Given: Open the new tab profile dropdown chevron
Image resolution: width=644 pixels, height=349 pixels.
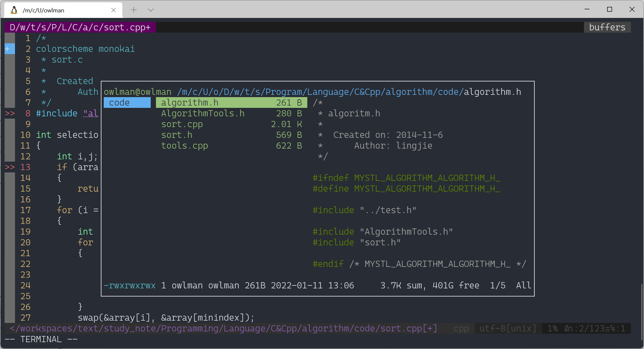Looking at the screenshot, I should (x=151, y=10).
